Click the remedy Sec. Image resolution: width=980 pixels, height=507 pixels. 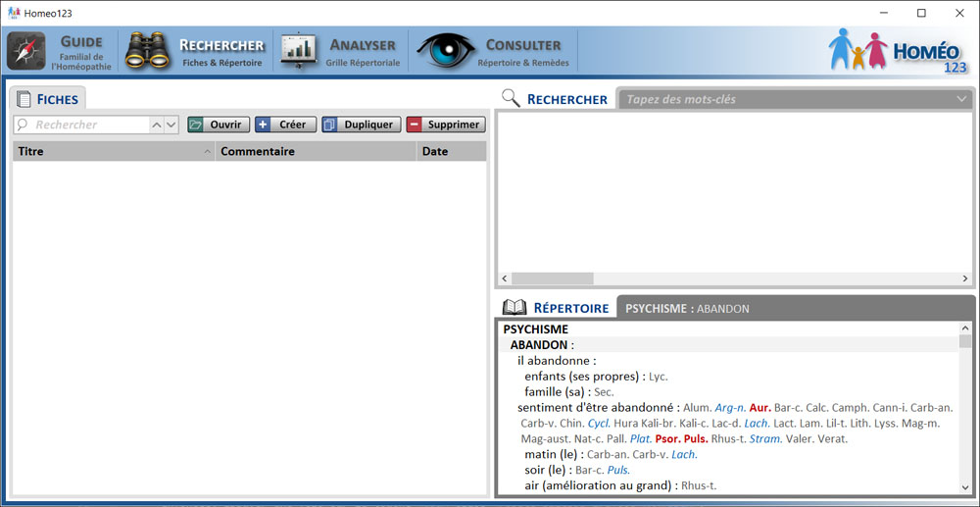pyautogui.click(x=605, y=392)
